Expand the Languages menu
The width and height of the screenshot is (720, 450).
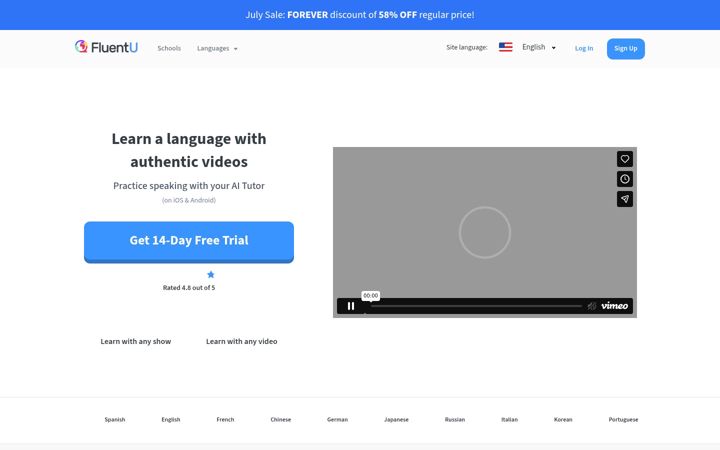coord(217,48)
